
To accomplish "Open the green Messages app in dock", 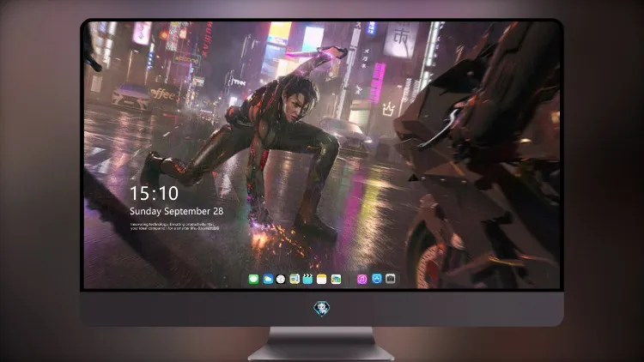I will 254,280.
